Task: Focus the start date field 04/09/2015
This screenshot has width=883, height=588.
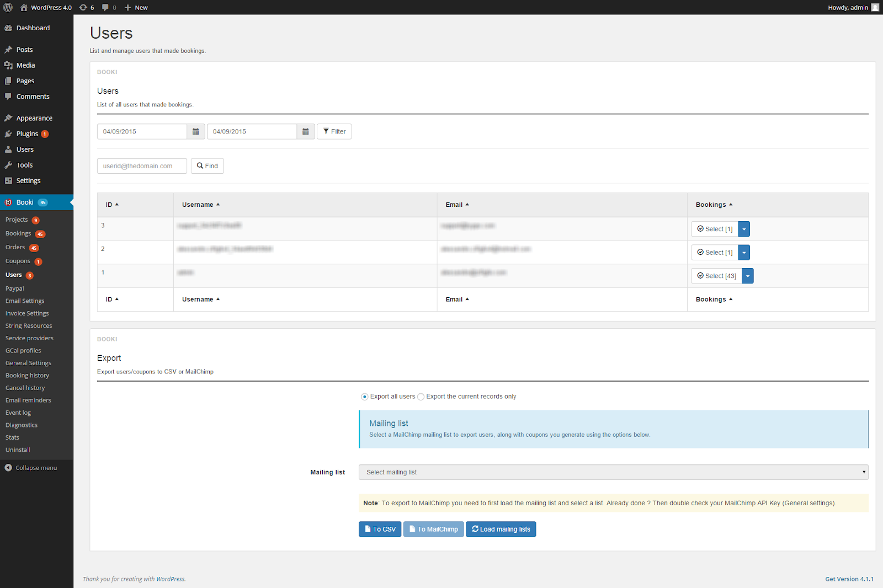Action: (142, 131)
